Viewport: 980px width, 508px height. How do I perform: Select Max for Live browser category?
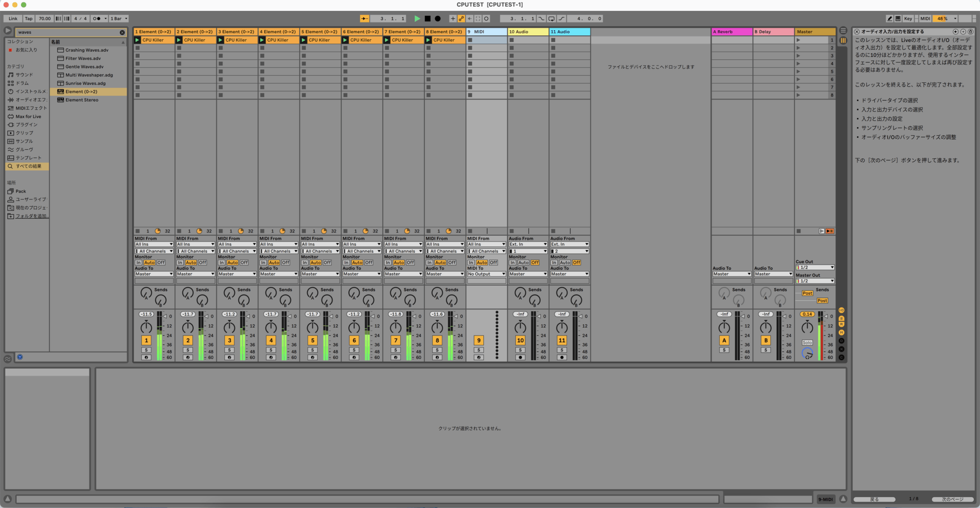tap(28, 117)
